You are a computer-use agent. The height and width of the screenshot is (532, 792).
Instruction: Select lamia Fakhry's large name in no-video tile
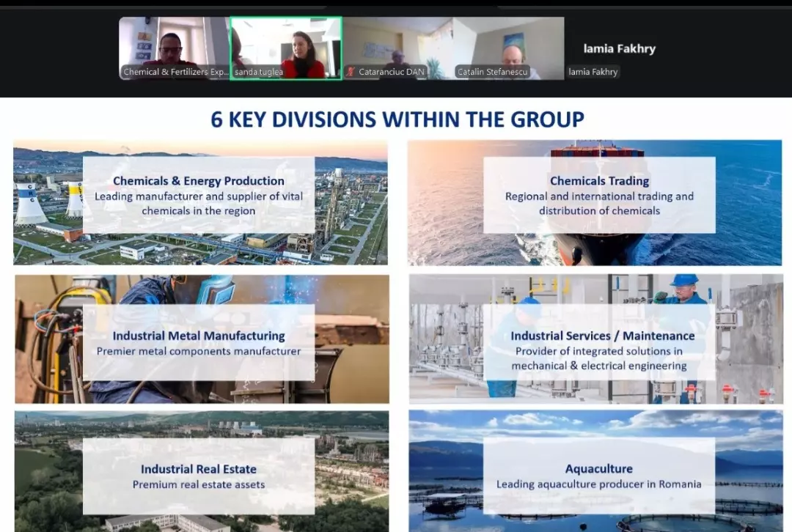click(x=619, y=49)
